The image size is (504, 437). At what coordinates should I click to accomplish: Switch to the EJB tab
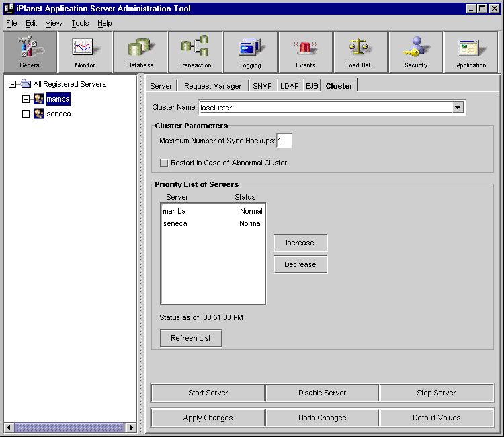(312, 86)
